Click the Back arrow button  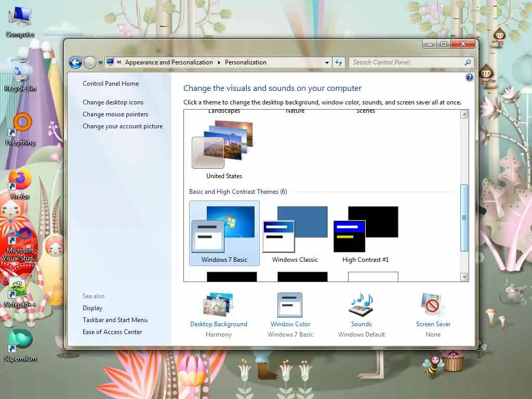[75, 62]
